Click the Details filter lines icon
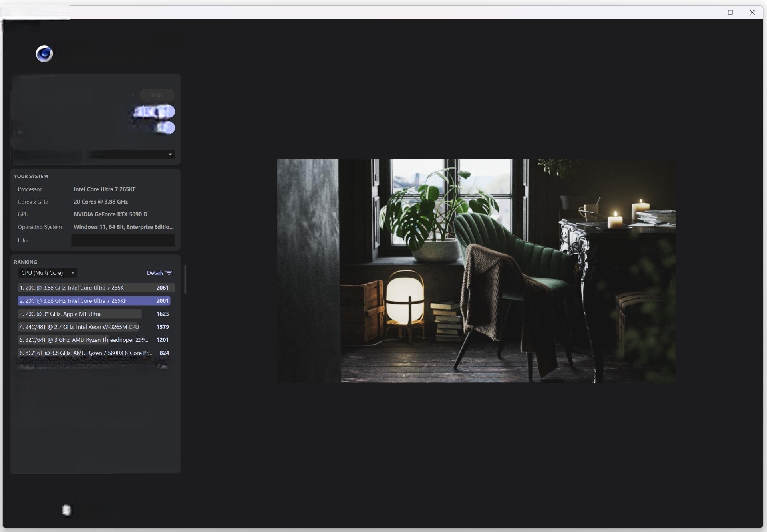This screenshot has width=767, height=532. coord(169,273)
